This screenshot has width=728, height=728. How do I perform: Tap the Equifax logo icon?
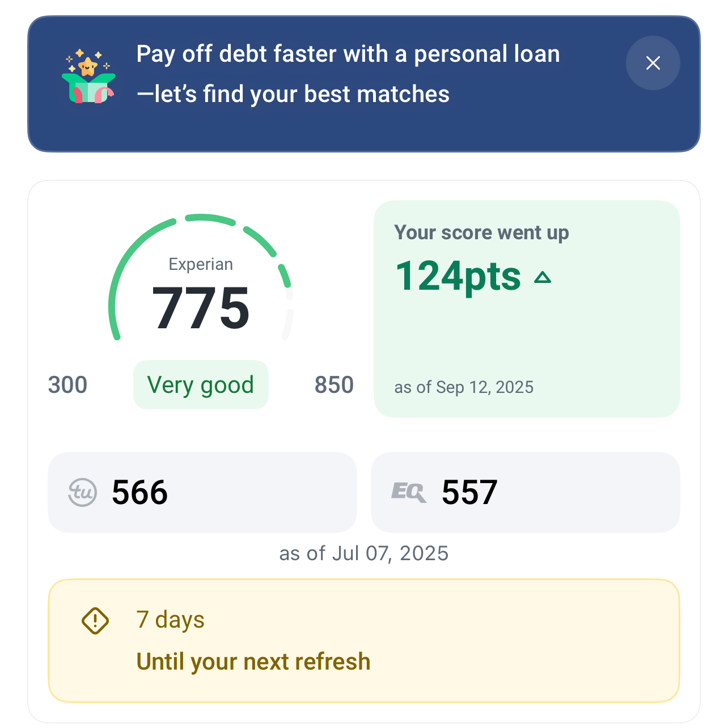tap(408, 492)
